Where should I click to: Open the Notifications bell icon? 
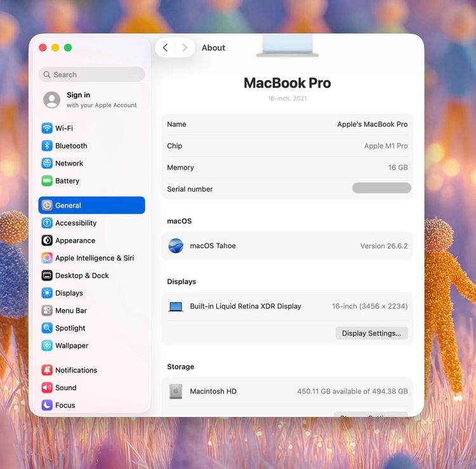pyautogui.click(x=47, y=370)
